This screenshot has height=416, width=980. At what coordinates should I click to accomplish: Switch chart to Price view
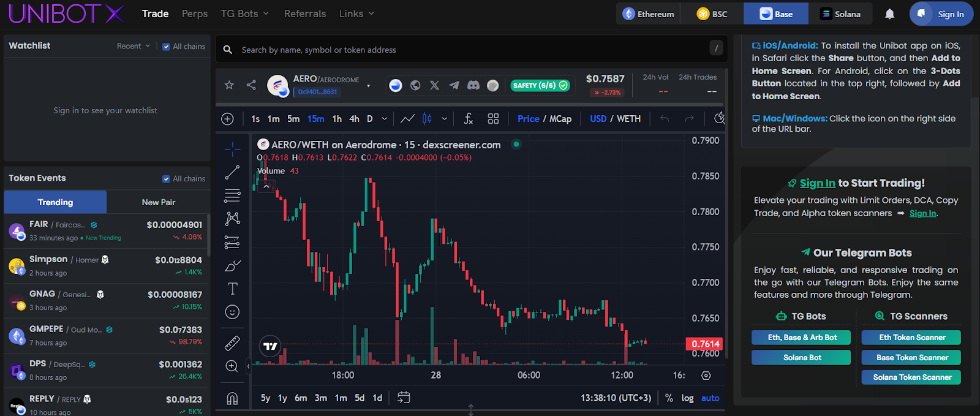pyautogui.click(x=529, y=119)
